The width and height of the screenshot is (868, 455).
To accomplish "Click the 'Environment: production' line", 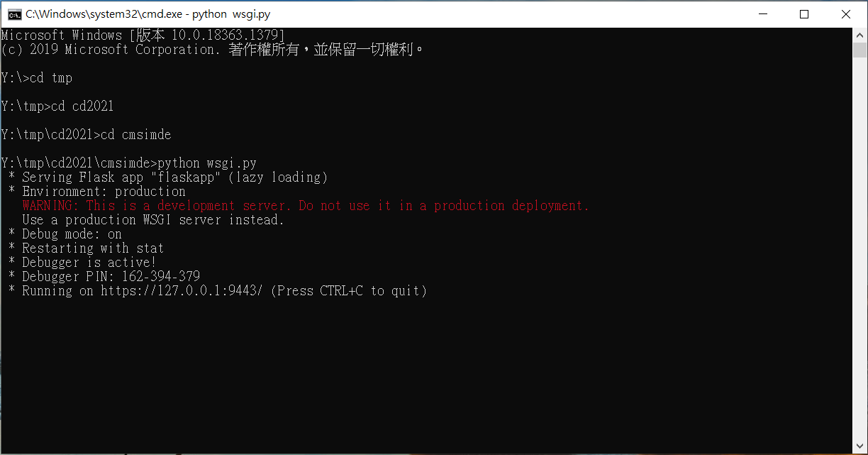I will 97,192.
